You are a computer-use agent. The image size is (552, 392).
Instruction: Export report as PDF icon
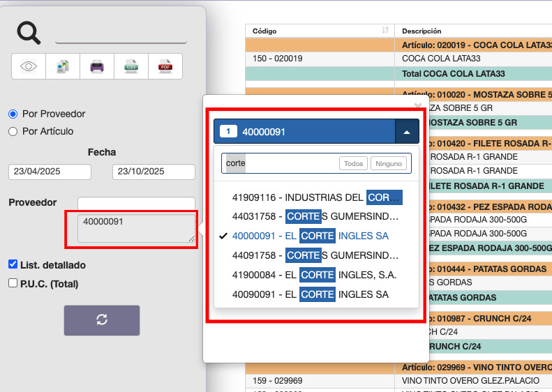(x=165, y=66)
